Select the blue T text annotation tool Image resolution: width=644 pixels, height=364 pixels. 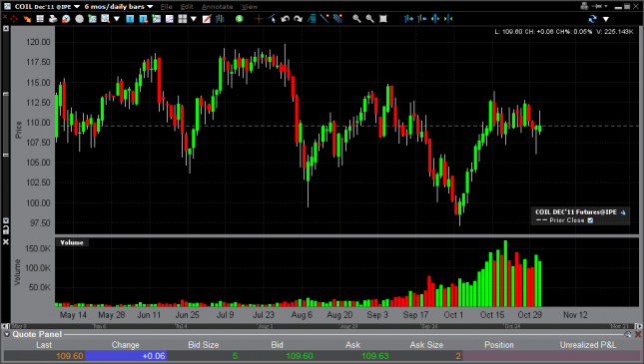point(130,19)
